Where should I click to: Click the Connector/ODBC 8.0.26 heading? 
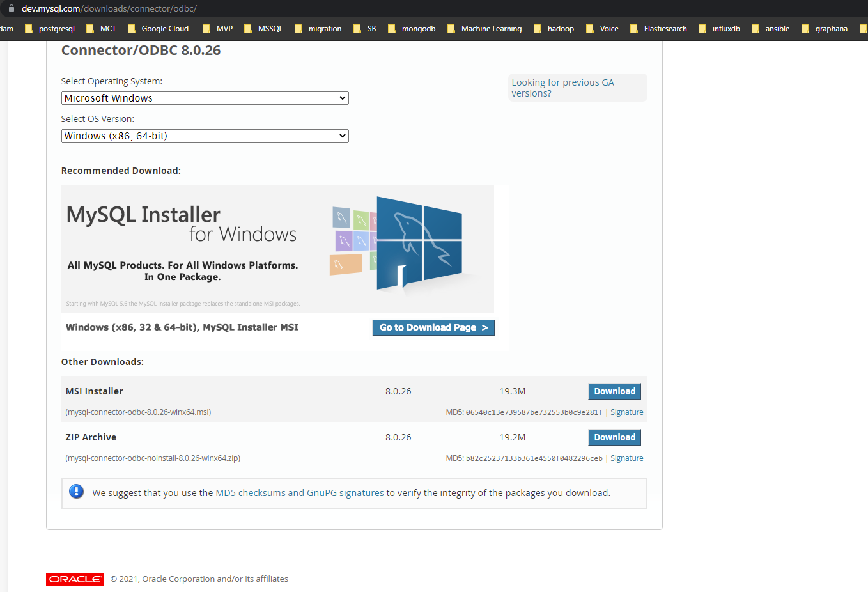(x=141, y=51)
